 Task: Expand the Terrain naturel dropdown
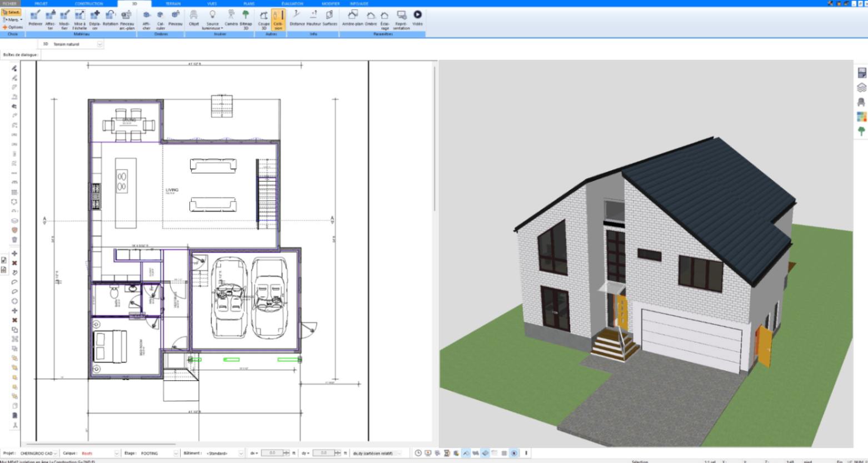(x=100, y=44)
